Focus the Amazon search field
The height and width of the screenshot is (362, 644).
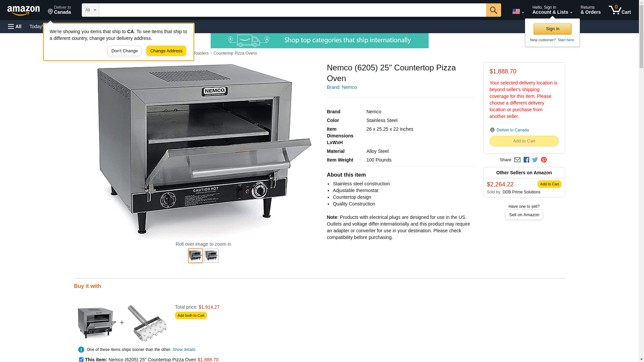tap(292, 10)
